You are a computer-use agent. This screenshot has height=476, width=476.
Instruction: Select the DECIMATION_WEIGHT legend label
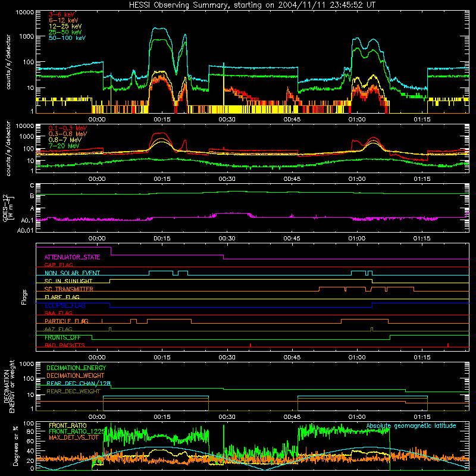76,375
